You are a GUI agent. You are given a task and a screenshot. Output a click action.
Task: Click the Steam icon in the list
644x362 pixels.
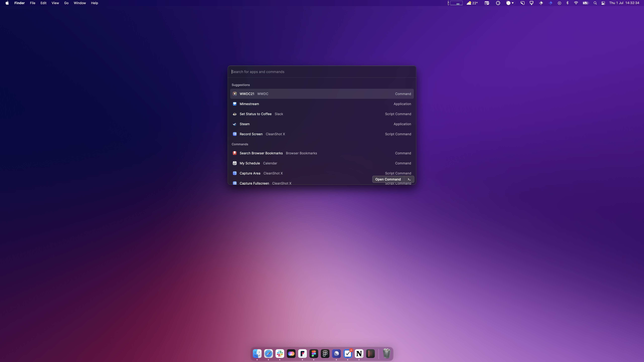[234, 124]
